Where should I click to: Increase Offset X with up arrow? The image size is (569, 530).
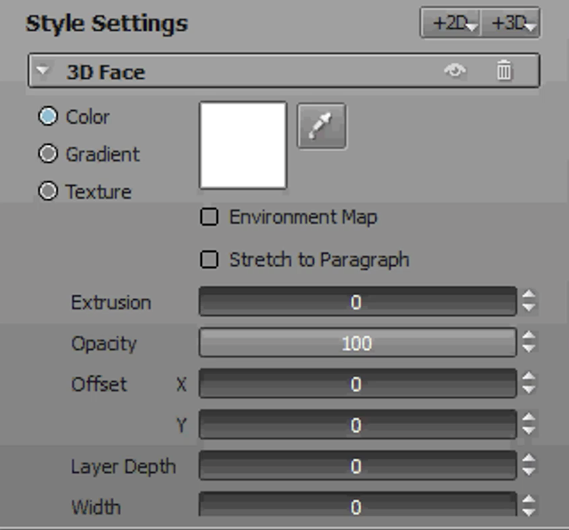(528, 377)
